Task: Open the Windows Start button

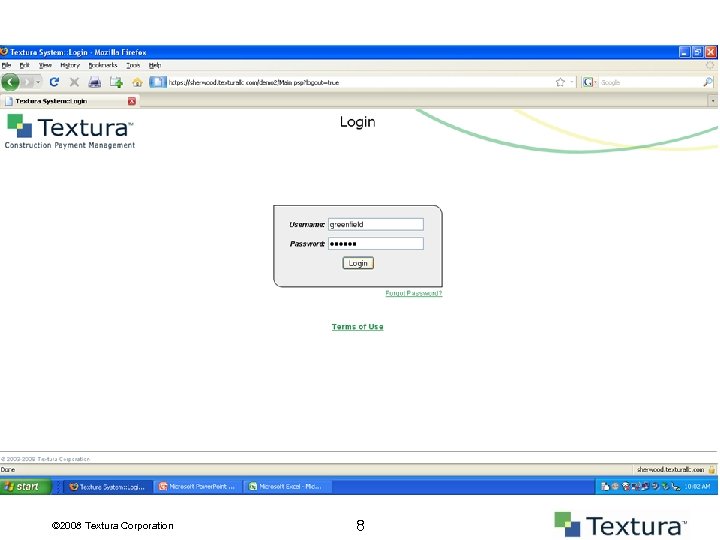Action: pos(25,486)
